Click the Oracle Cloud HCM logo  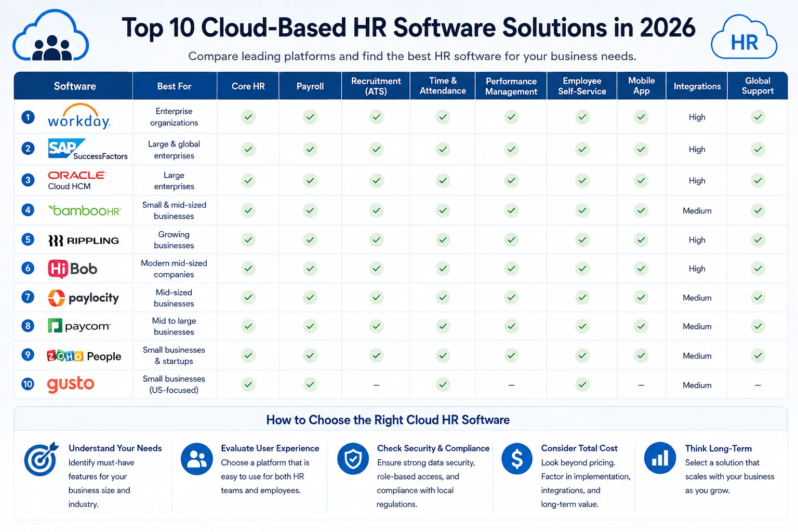[76, 180]
